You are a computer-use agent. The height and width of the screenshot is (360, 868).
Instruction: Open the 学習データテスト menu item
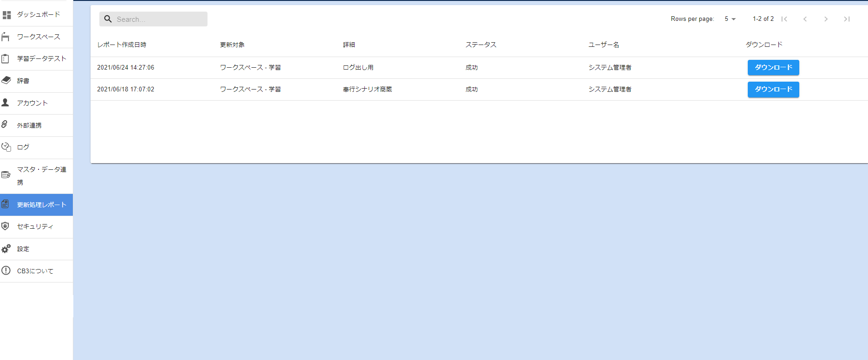click(x=41, y=58)
